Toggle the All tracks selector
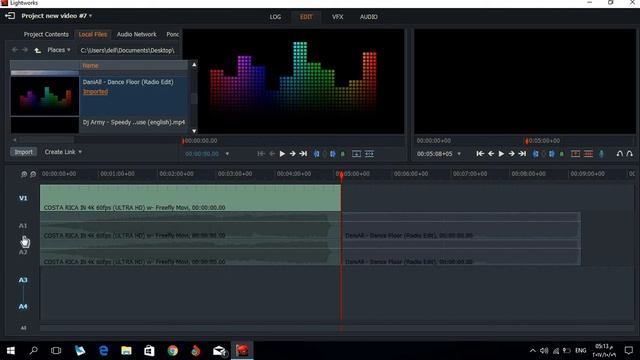640x360 pixels. click(x=23, y=328)
